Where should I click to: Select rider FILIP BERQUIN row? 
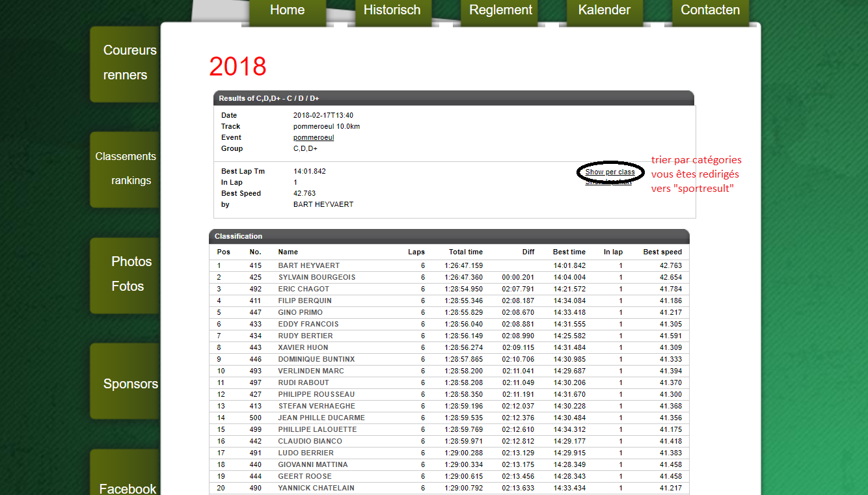tap(449, 301)
